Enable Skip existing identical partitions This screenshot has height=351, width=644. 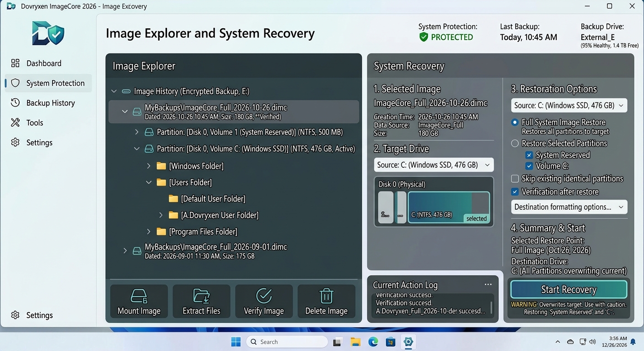515,179
